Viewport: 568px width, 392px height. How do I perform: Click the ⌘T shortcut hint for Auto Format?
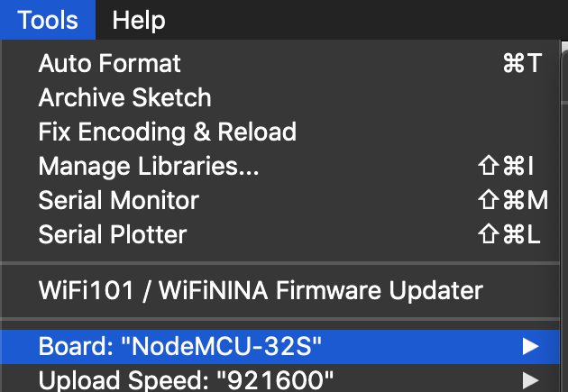[520, 64]
